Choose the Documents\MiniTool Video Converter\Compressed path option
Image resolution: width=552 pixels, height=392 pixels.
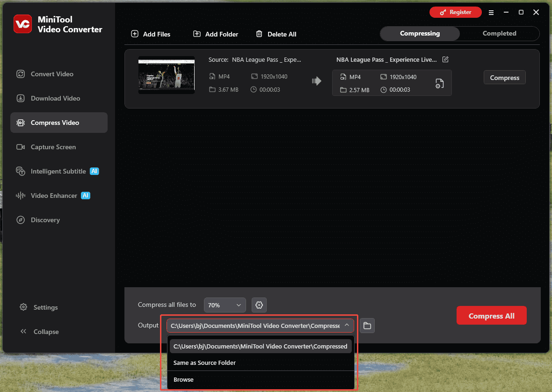[261, 346]
